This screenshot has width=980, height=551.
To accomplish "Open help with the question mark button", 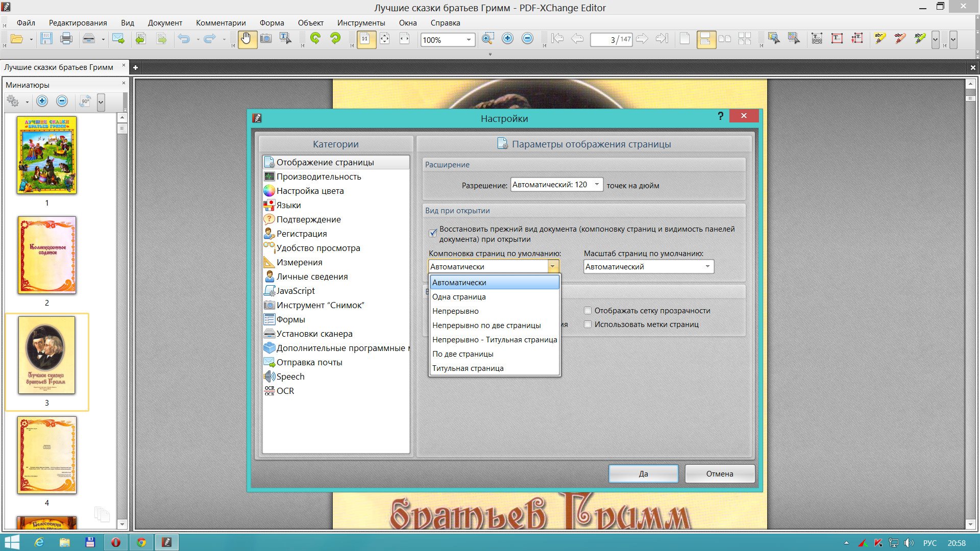I will pos(720,116).
